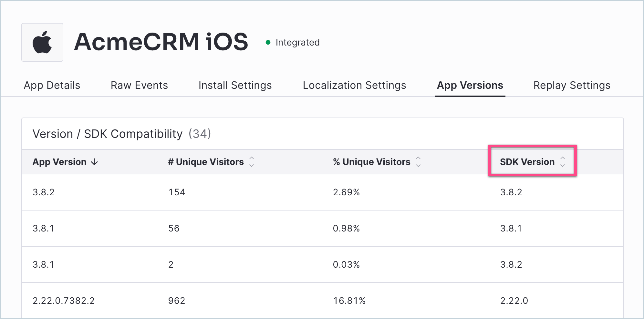Image resolution: width=644 pixels, height=319 pixels.
Task: Click Version / SDK Compatibility heading
Action: tap(108, 134)
